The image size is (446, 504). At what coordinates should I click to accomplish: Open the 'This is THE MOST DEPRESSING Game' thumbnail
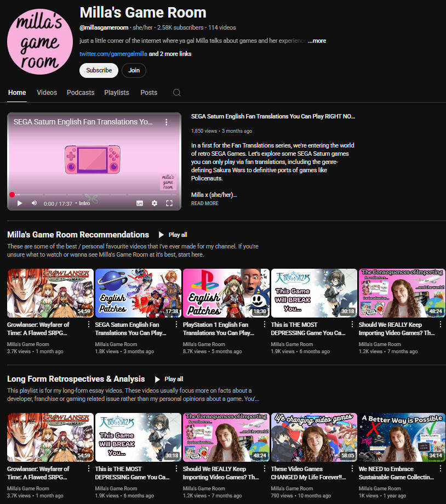pyautogui.click(x=314, y=293)
